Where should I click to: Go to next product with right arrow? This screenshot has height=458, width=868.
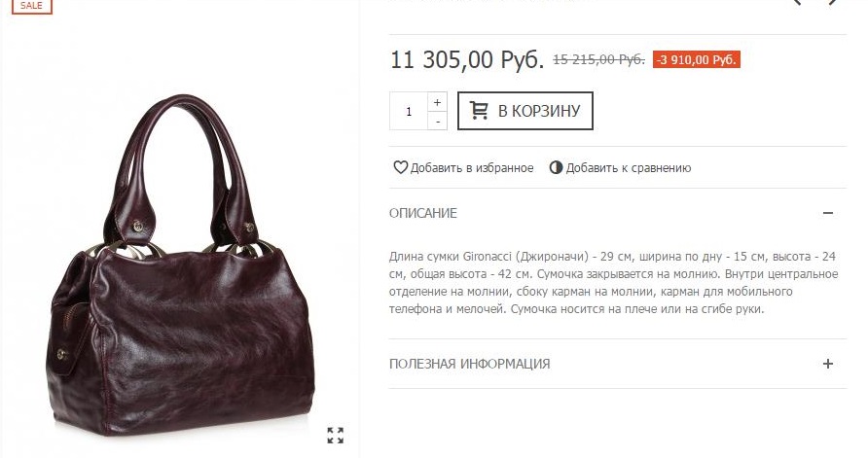click(833, 2)
